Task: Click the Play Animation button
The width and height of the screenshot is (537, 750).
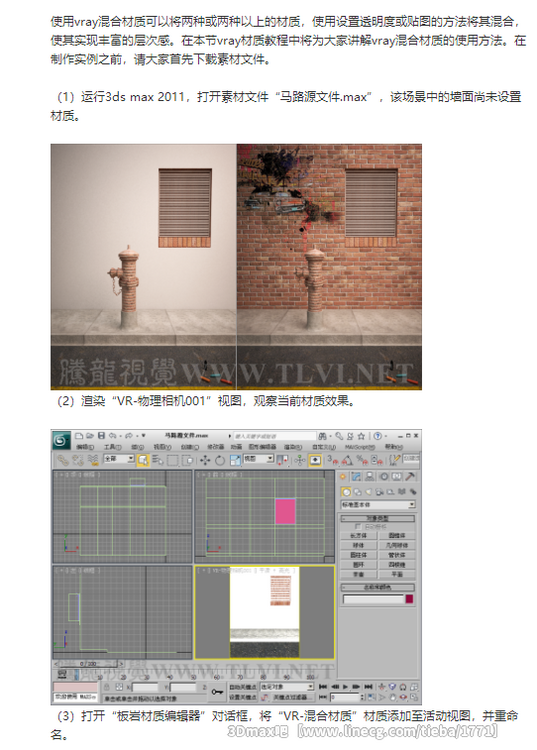Action: [346, 687]
